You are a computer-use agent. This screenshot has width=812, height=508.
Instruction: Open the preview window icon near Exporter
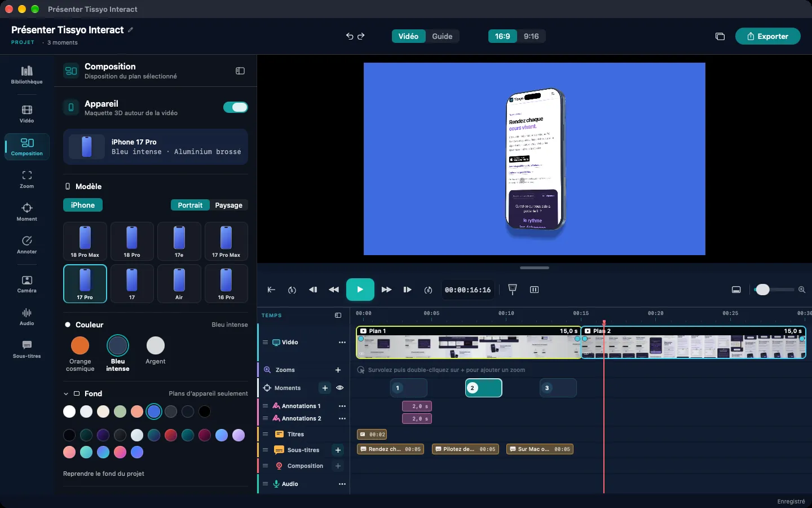coord(720,36)
